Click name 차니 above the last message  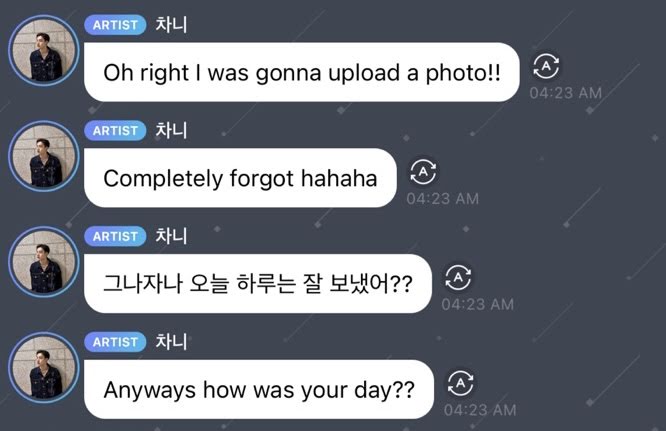pos(171,342)
